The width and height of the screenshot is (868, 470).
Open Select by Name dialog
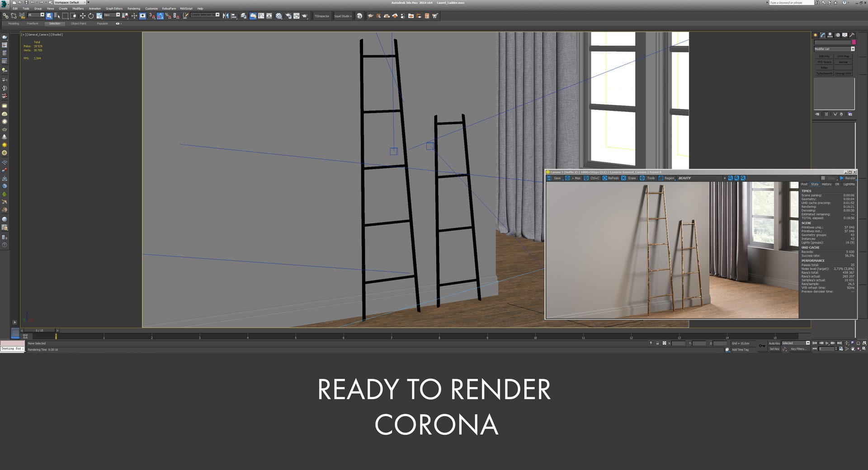click(x=57, y=16)
